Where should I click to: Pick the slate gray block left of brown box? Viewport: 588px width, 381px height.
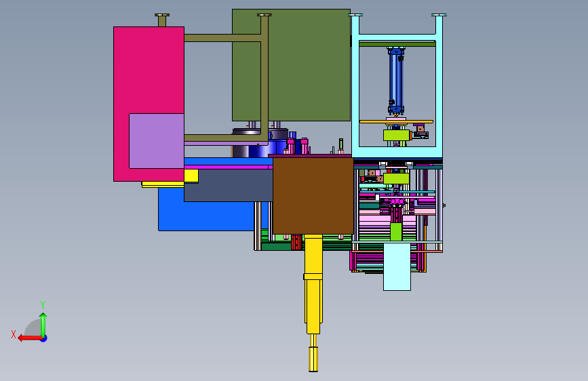[228, 186]
